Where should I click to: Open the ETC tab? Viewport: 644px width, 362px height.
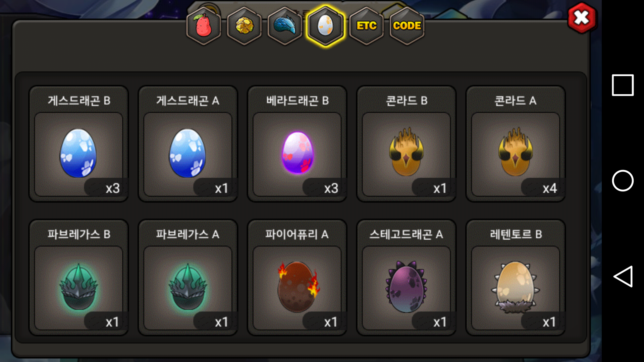(366, 26)
